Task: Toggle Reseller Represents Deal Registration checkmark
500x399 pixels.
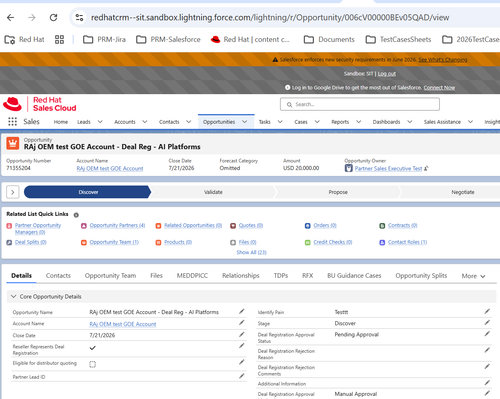Action: click(x=92, y=348)
